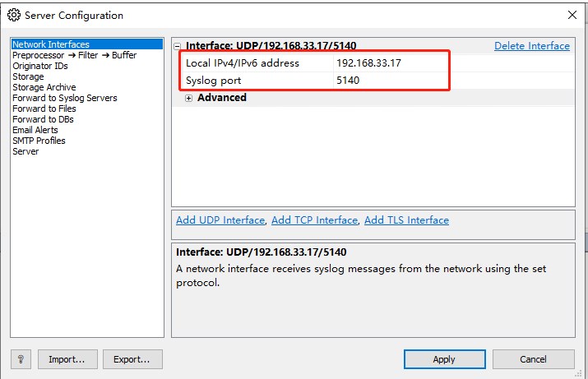Click the help question mark button

pos(21,359)
